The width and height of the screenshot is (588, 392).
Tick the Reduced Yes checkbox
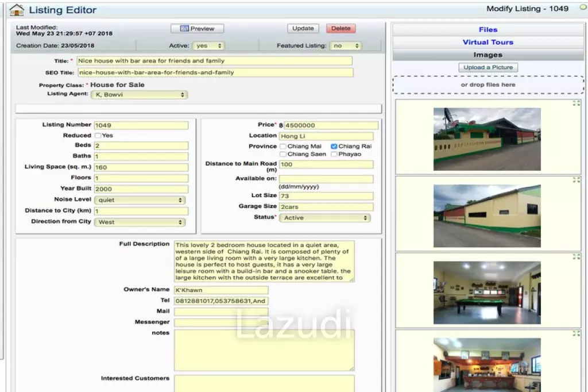click(x=98, y=136)
